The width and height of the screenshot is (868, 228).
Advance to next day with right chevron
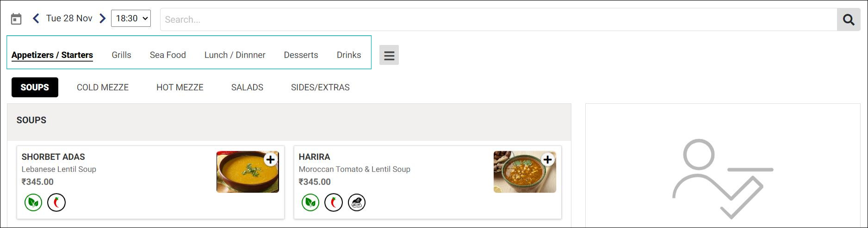pos(103,19)
